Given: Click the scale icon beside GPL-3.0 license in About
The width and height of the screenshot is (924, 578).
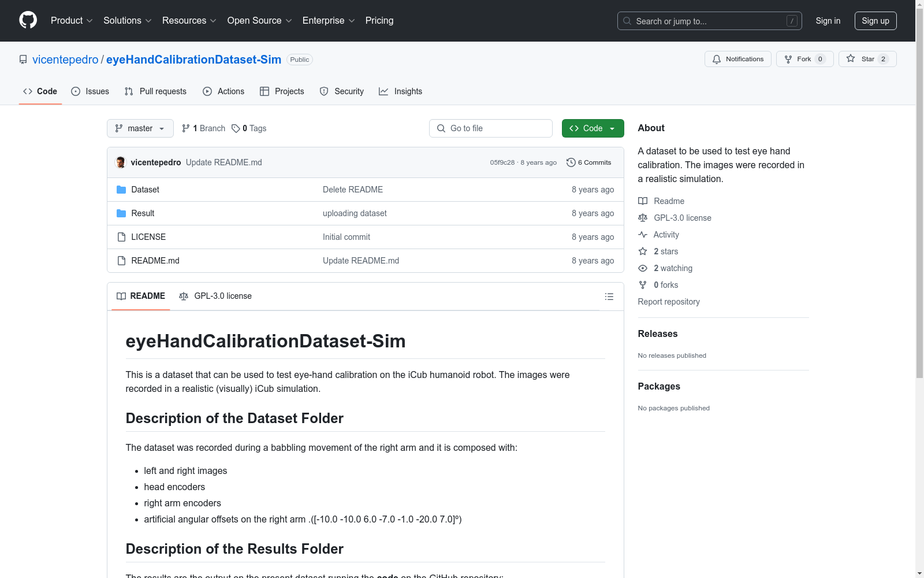Looking at the screenshot, I should click(643, 218).
